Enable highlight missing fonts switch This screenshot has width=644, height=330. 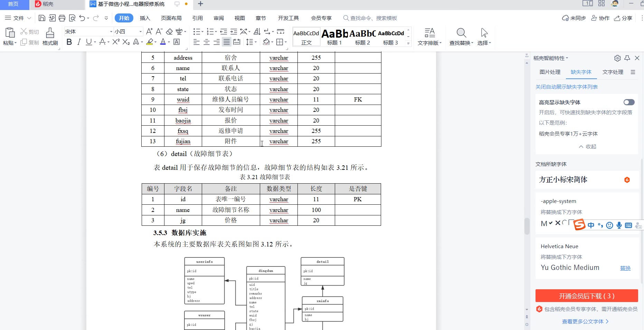click(629, 102)
